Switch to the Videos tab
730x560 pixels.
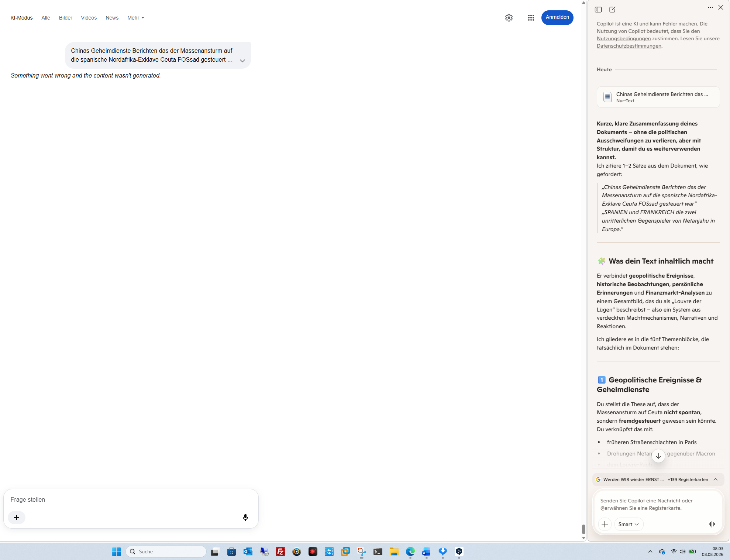(89, 18)
